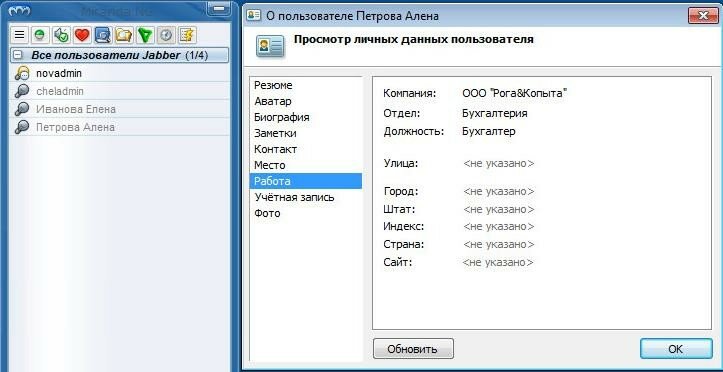
Task: Open the hamburger main menu in Miranda
Action: point(19,35)
